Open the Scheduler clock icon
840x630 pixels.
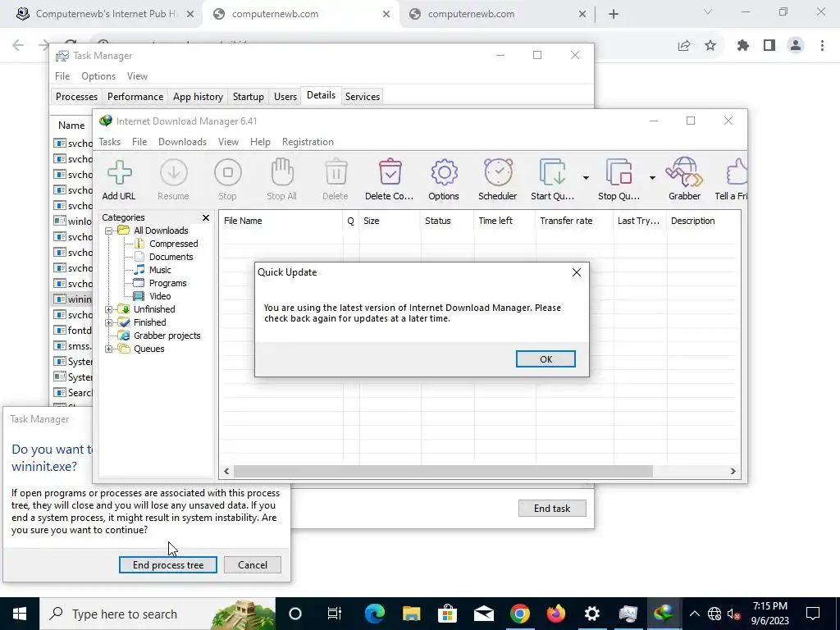[498, 180]
